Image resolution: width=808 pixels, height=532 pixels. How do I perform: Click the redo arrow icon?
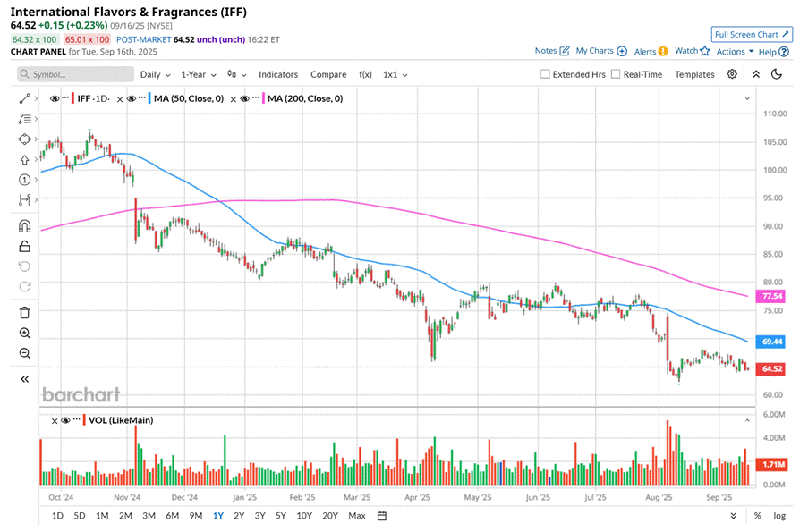24,286
